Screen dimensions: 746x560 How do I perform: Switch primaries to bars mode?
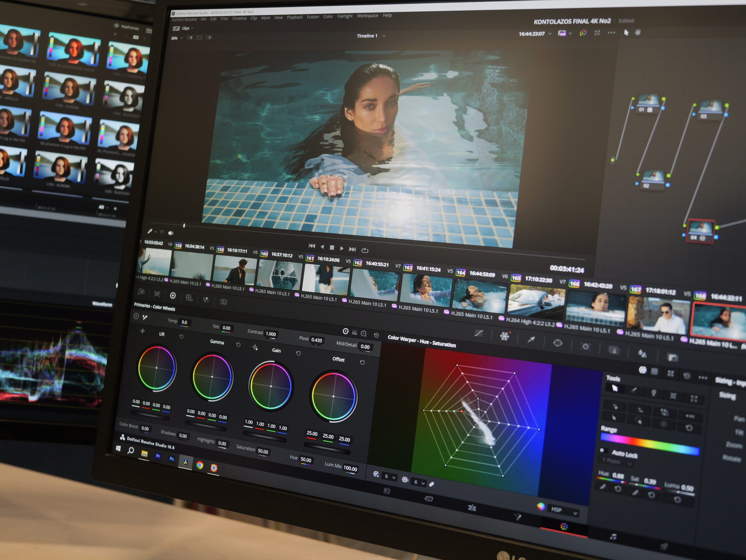click(x=354, y=332)
